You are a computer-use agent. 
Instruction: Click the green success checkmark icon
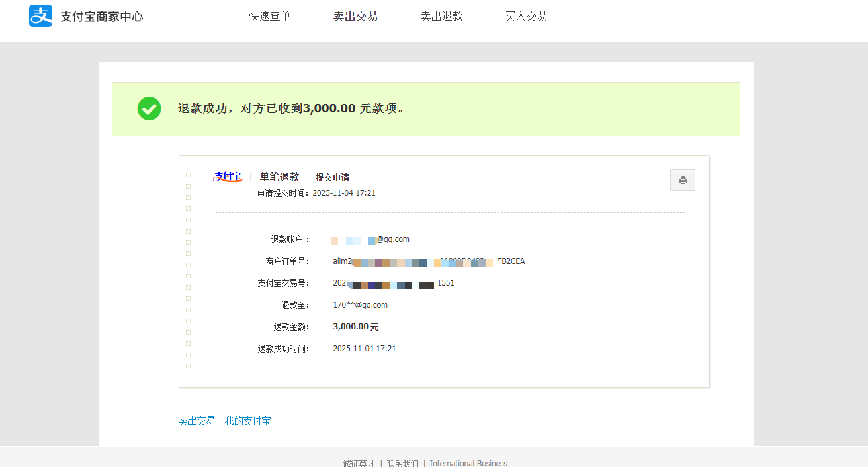point(149,108)
